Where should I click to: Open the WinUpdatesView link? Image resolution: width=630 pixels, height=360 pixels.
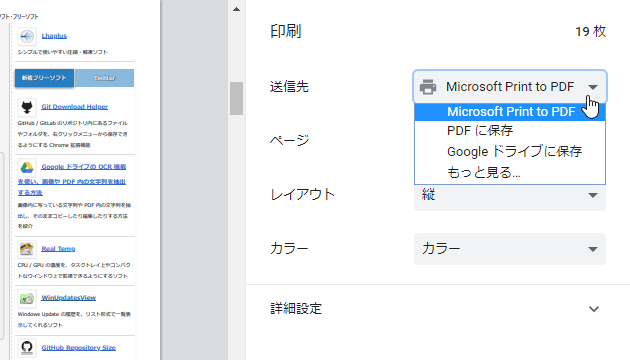click(69, 298)
